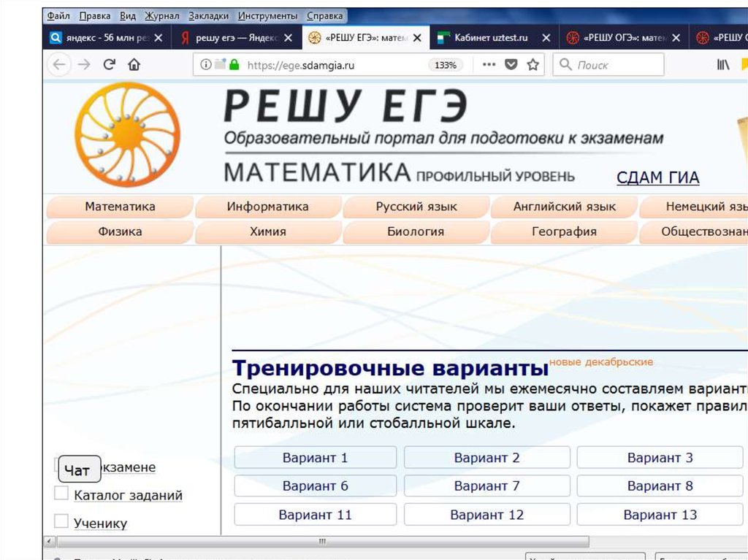Close the яндекс - 56 млн tab
The width and height of the screenshot is (748, 560).
(x=159, y=38)
